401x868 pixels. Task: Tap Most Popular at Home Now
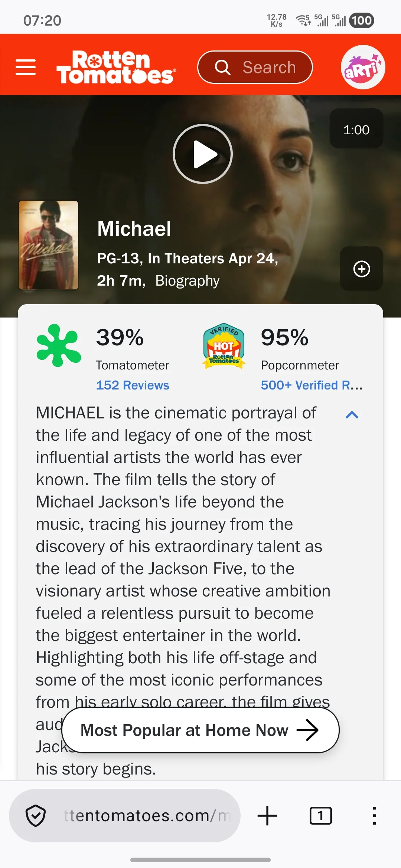[200, 730]
